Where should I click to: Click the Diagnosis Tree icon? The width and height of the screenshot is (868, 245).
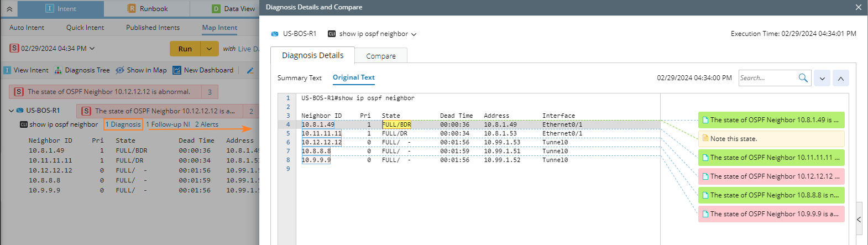tap(59, 70)
